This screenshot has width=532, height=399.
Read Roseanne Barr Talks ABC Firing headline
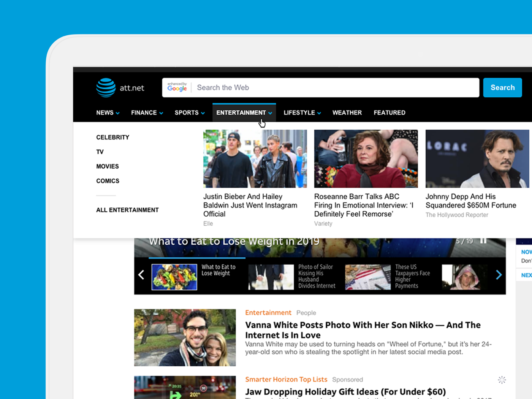pos(364,205)
